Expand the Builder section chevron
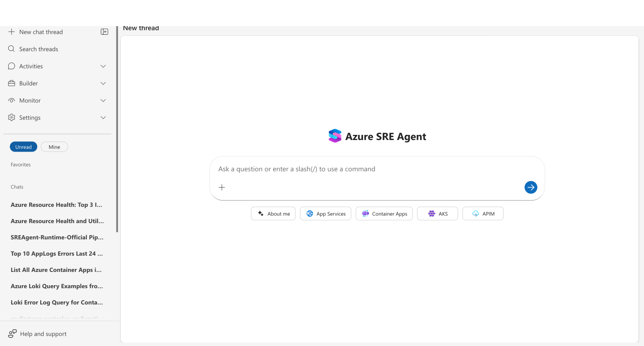Screen dimensions: 644x346 103,83
